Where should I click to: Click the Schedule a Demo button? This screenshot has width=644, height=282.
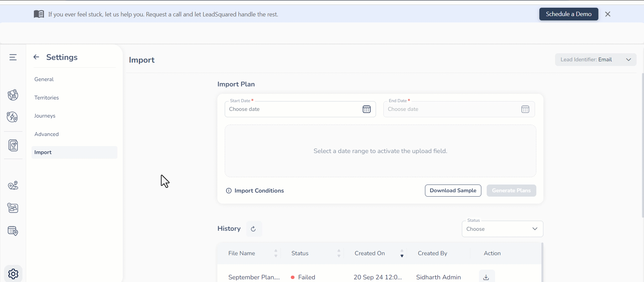coord(569,14)
